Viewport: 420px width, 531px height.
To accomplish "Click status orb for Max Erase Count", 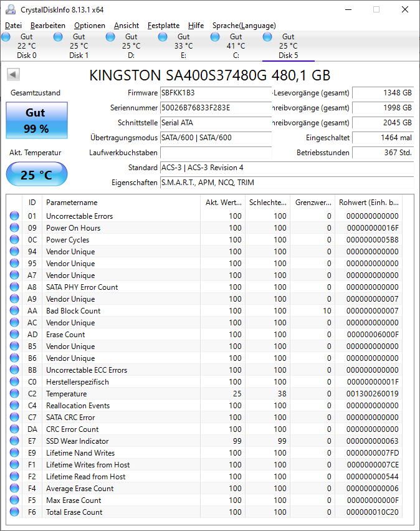I will coord(14,500).
